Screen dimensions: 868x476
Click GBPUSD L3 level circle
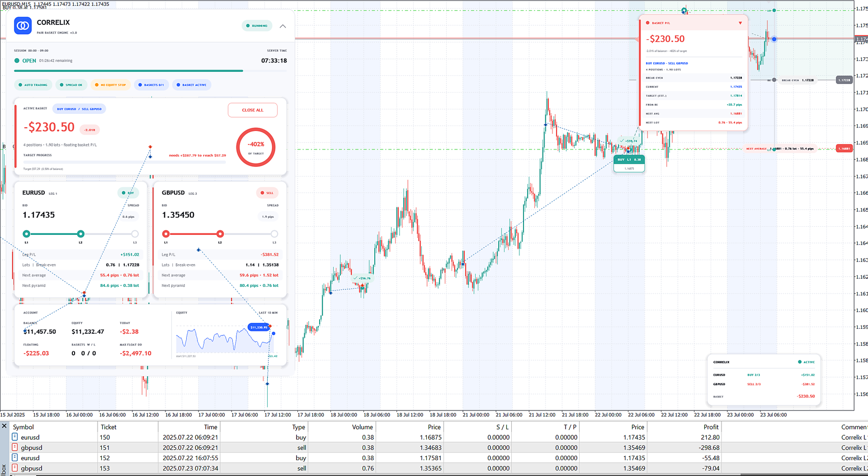tap(274, 234)
